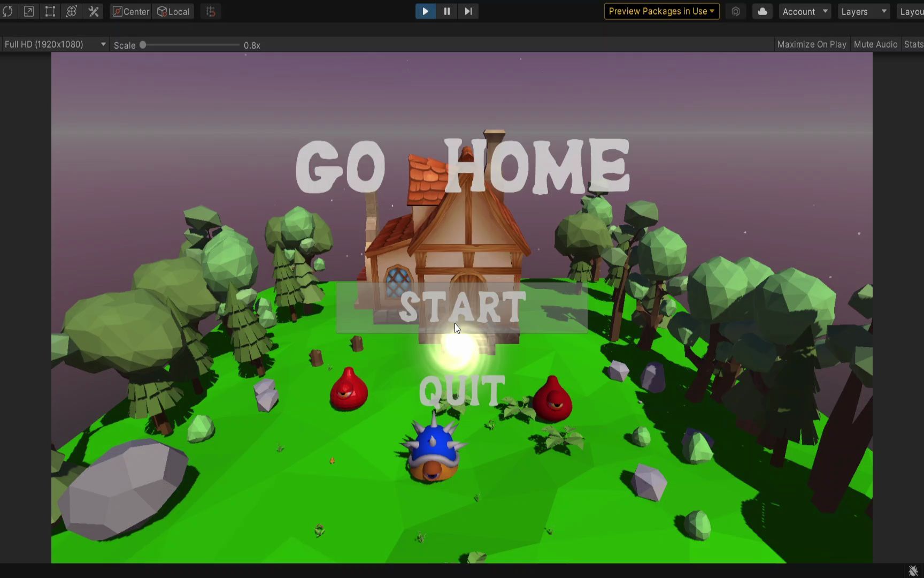This screenshot has width=924, height=578.
Task: Select the Rect Transform tool
Action: [50, 11]
